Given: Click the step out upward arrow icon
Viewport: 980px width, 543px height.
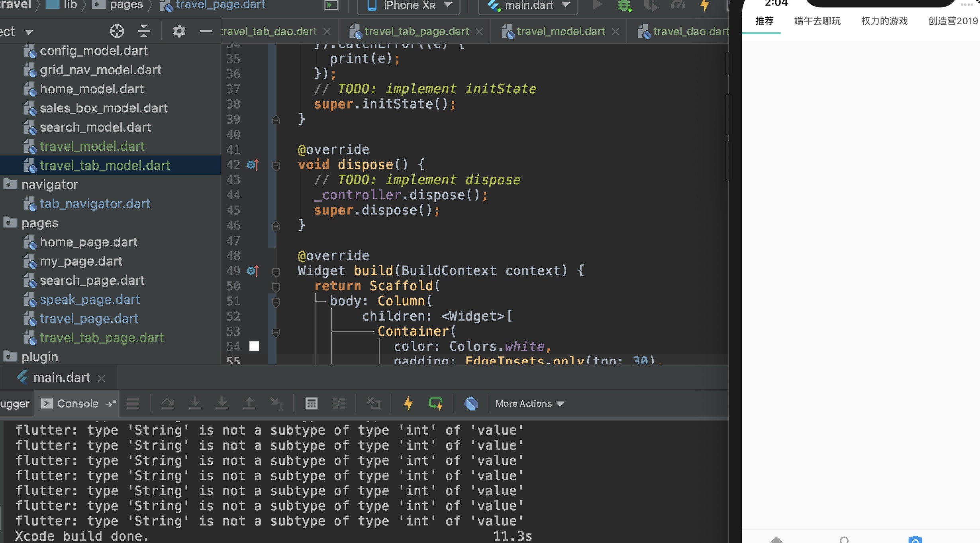Looking at the screenshot, I should pos(249,404).
